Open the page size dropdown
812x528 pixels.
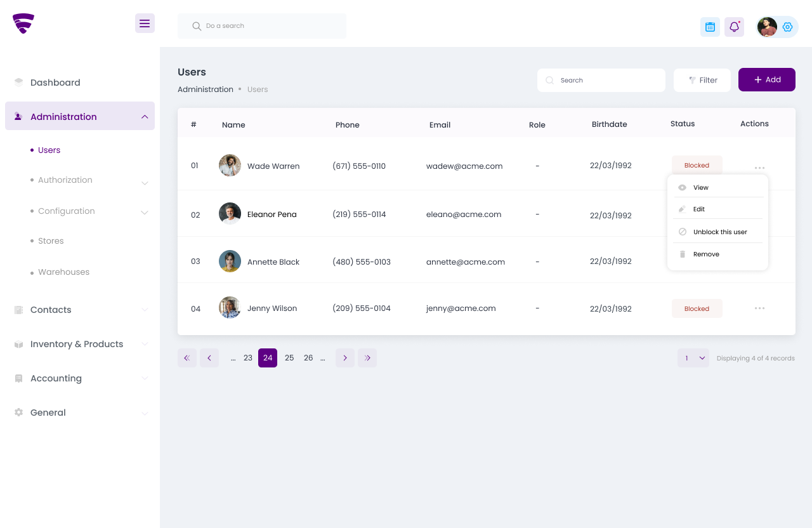tap(693, 358)
